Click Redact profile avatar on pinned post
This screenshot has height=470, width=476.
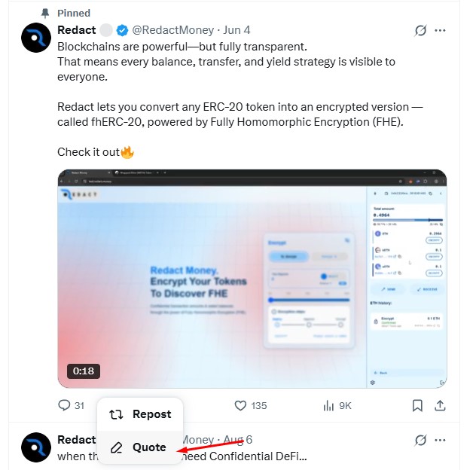tap(36, 38)
